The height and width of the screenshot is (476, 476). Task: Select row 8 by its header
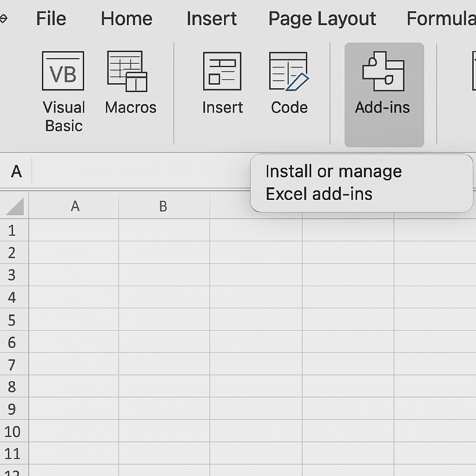coord(14,386)
